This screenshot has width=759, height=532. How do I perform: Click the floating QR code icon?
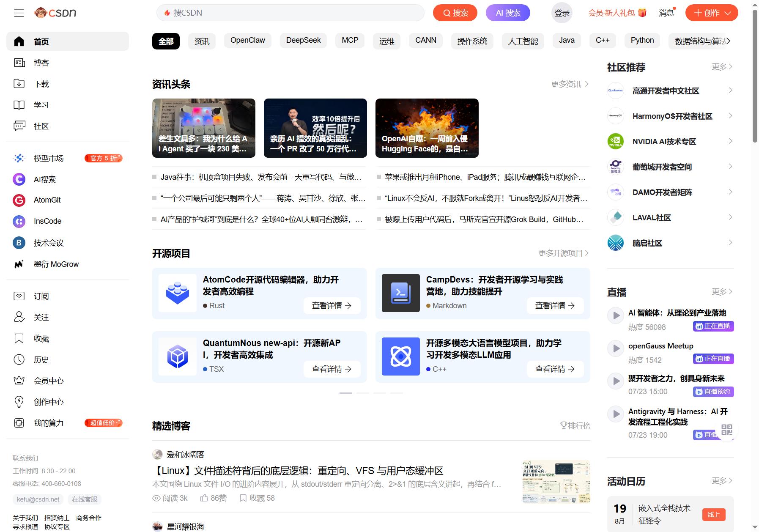[x=726, y=430]
